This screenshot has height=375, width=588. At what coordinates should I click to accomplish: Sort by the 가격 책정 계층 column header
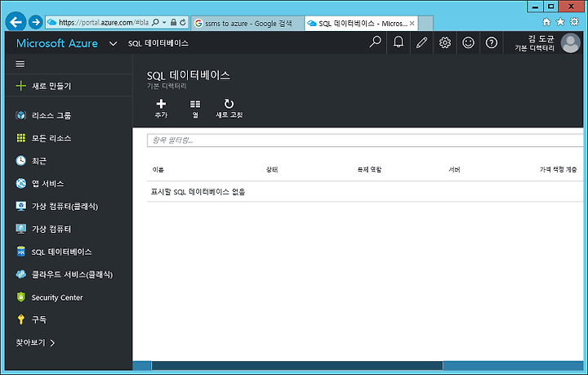tap(558, 169)
